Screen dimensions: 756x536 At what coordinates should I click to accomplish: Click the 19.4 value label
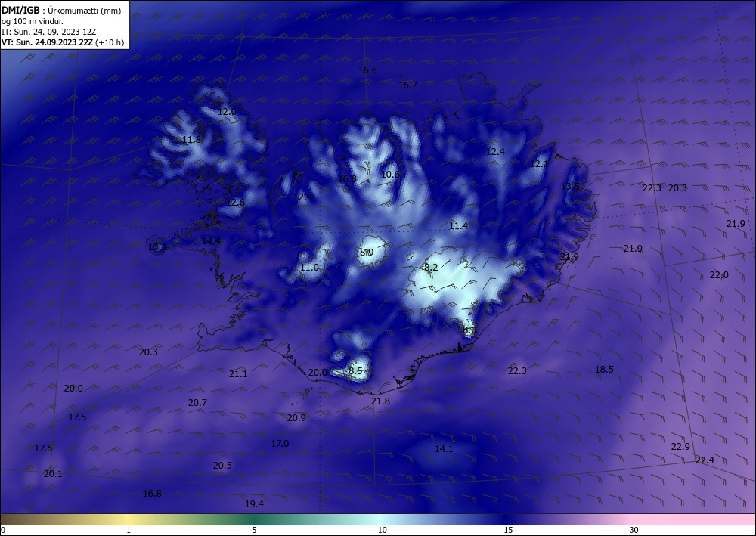pos(254,504)
